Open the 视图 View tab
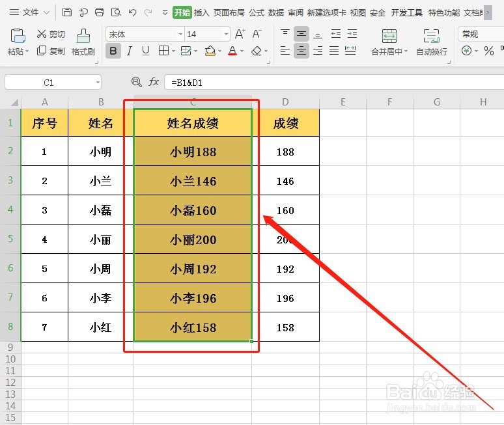The width and height of the screenshot is (504, 425). [x=358, y=13]
